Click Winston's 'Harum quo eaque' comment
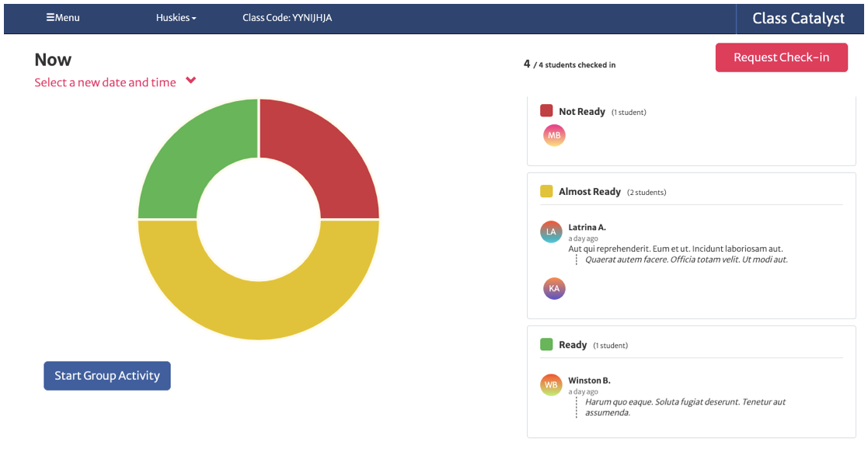868x466 pixels. pyautogui.click(x=685, y=407)
